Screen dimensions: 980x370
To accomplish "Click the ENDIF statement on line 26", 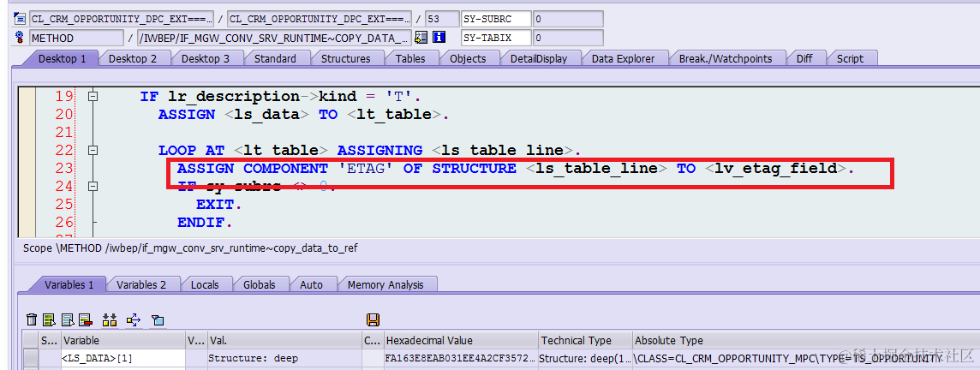I will (205, 222).
